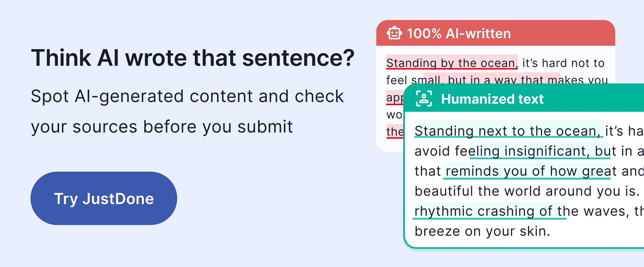Click highlighted phrase reminds you of how great
The width and height of the screenshot is (644, 267).
[x=527, y=171]
